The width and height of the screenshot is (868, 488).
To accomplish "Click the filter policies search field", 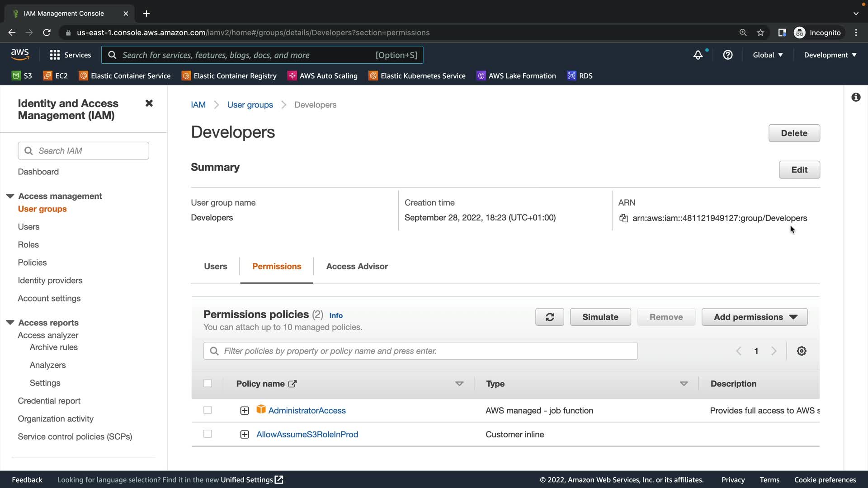I will 420,351.
